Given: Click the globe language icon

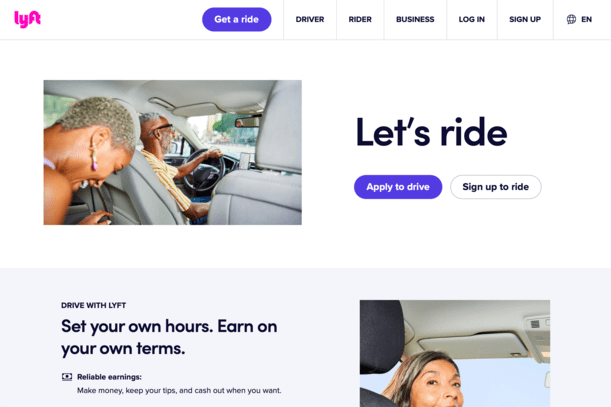Looking at the screenshot, I should point(571,19).
